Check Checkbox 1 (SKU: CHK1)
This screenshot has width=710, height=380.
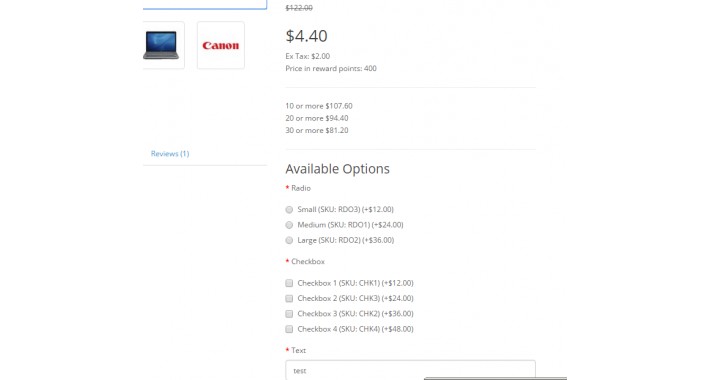pos(289,283)
